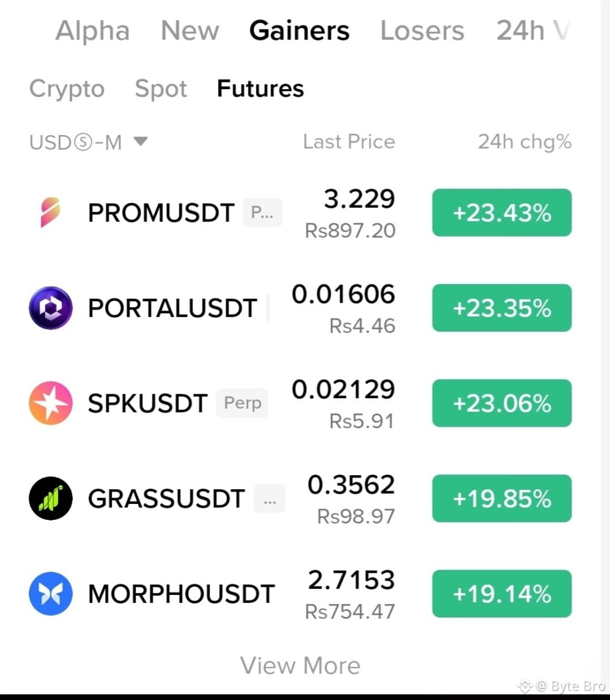Tap the +23.06% change button for SPKUSDT
Screen dimensions: 610x700
(x=502, y=403)
